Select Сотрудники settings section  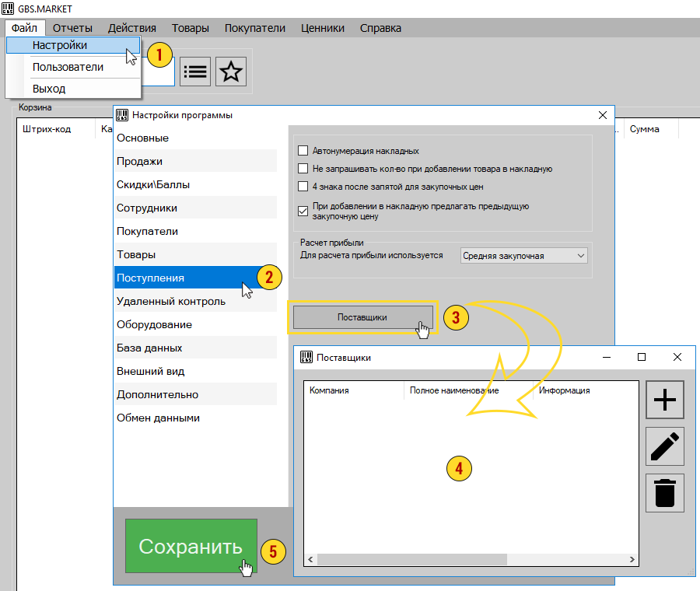pos(195,208)
